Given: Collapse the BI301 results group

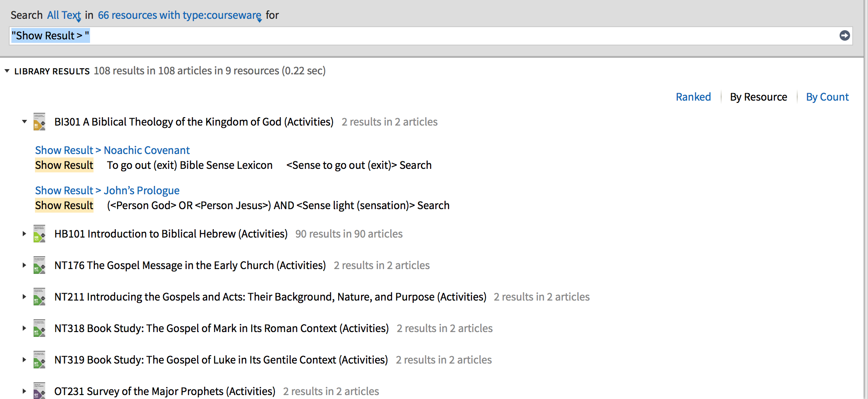Looking at the screenshot, I should click(24, 122).
